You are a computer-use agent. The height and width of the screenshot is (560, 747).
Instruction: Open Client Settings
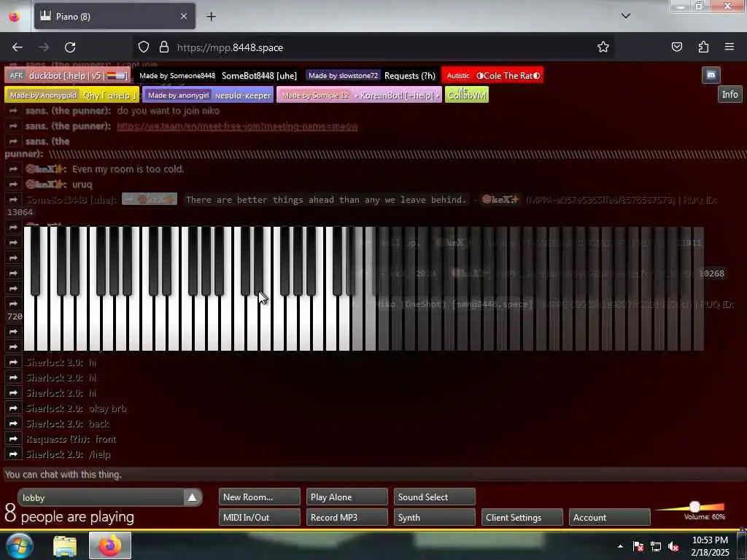click(522, 517)
